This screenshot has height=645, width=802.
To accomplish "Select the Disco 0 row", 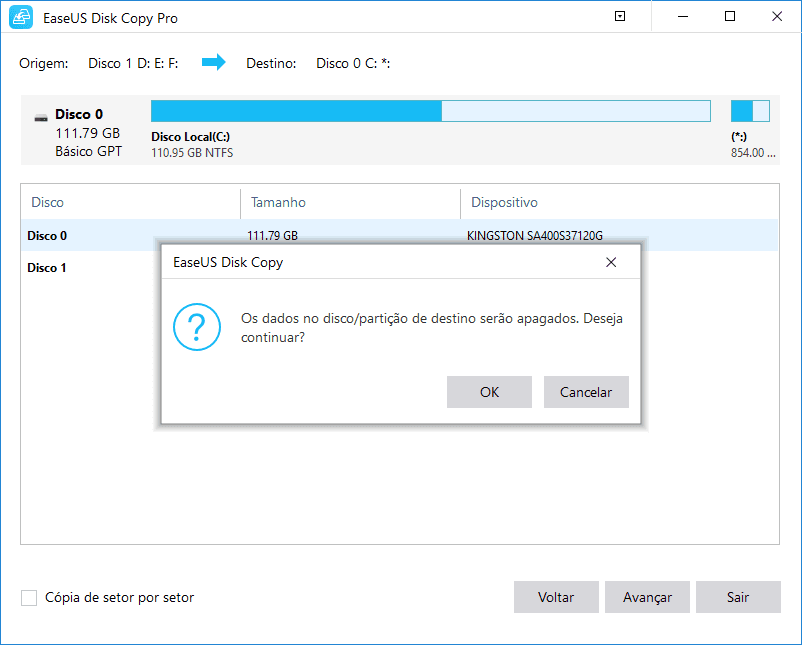I will [399, 235].
